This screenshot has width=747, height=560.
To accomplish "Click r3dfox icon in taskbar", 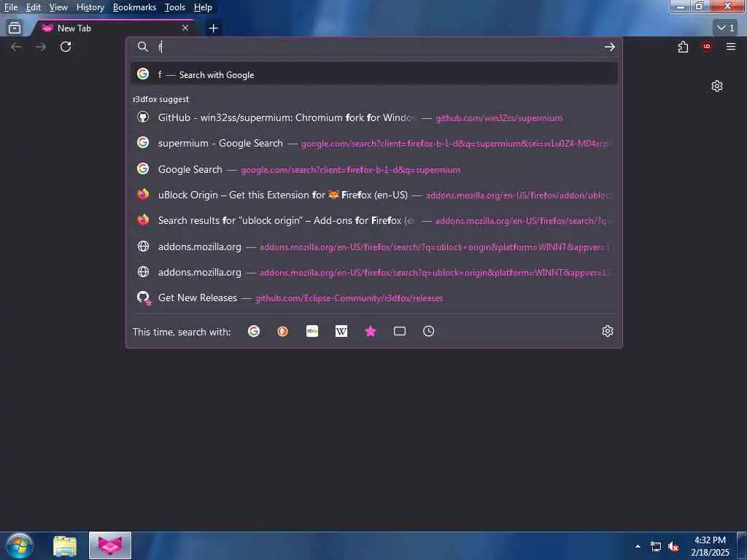I will [x=110, y=546].
